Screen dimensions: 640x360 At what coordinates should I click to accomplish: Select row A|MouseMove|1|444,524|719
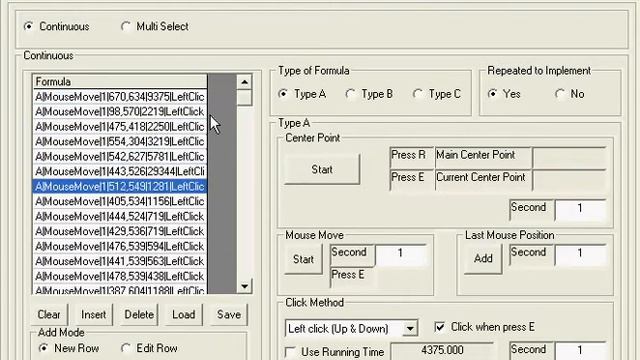click(x=120, y=216)
